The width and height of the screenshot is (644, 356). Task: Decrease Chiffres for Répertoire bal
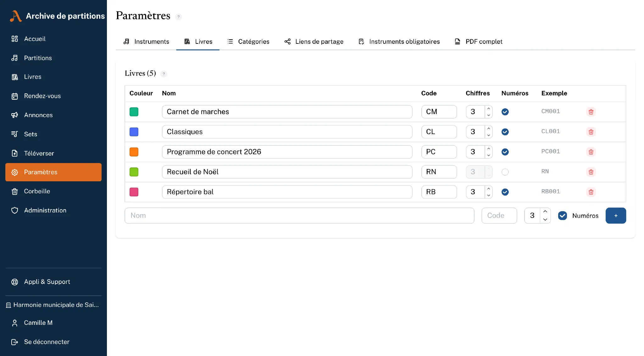(x=489, y=195)
